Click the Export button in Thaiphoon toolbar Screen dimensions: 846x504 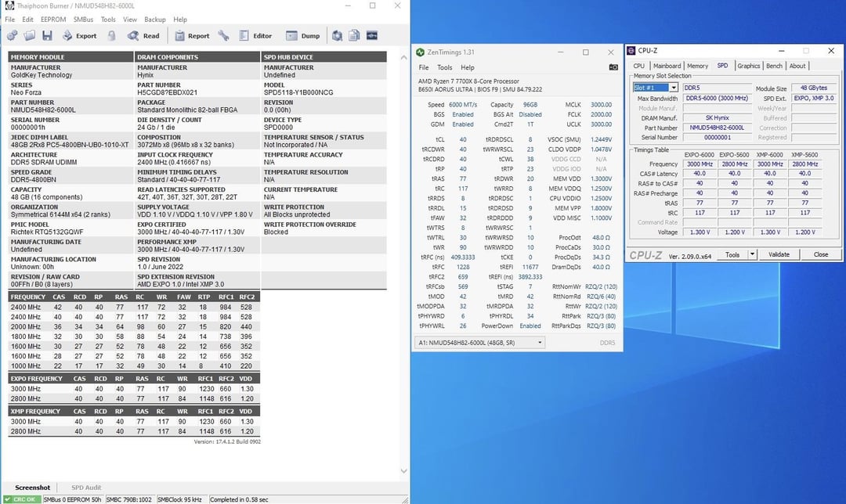79,35
